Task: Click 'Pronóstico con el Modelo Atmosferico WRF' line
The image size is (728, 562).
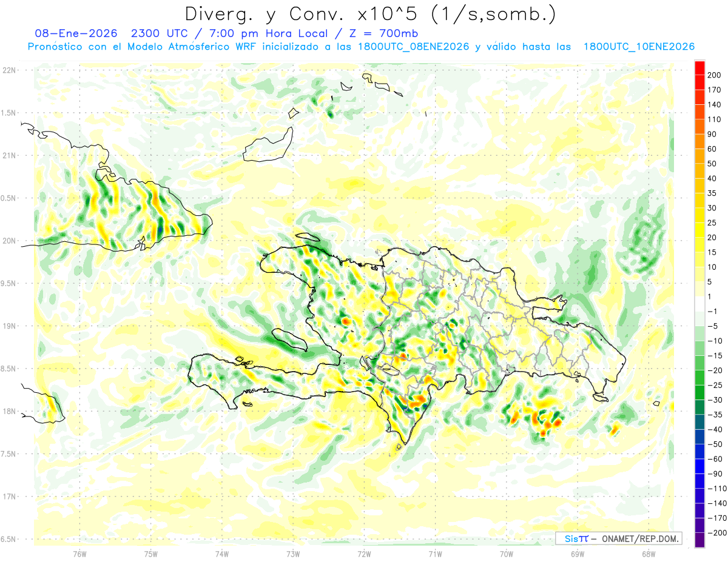Action: coord(142,47)
